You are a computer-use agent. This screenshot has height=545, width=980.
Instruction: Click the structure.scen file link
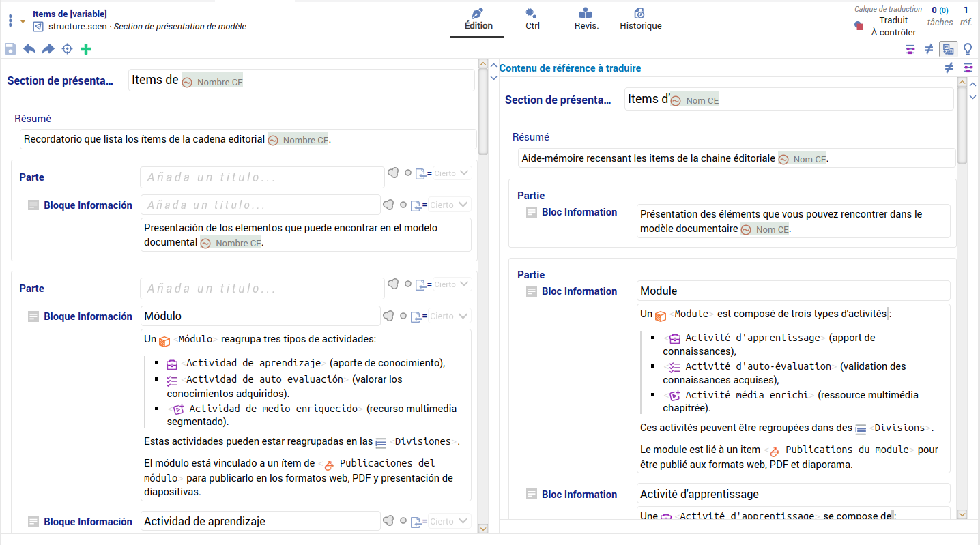(x=76, y=27)
